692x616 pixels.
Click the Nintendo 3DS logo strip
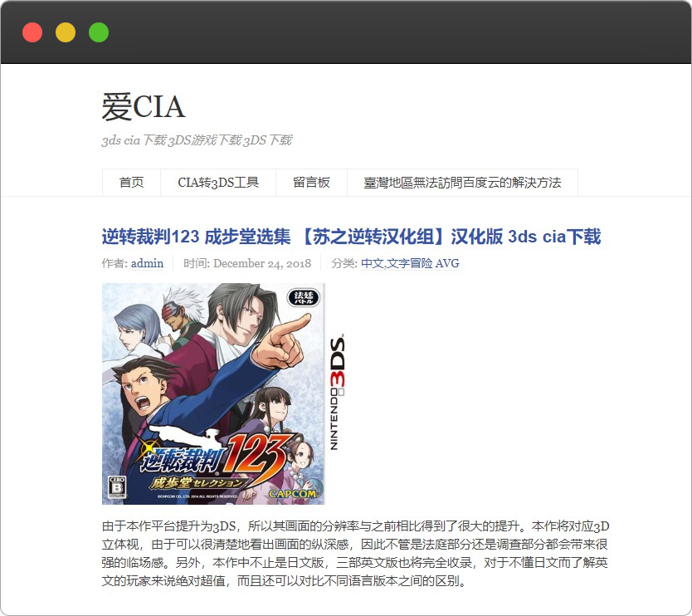tap(337, 392)
